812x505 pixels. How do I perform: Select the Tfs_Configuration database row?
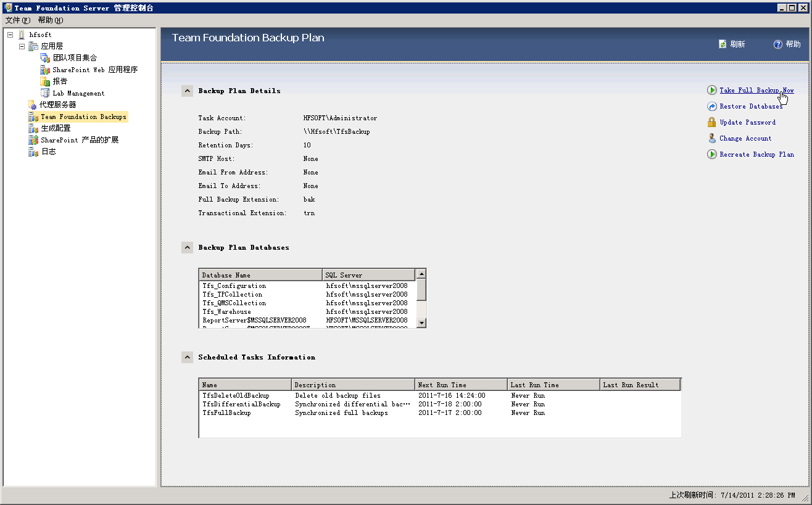click(307, 286)
